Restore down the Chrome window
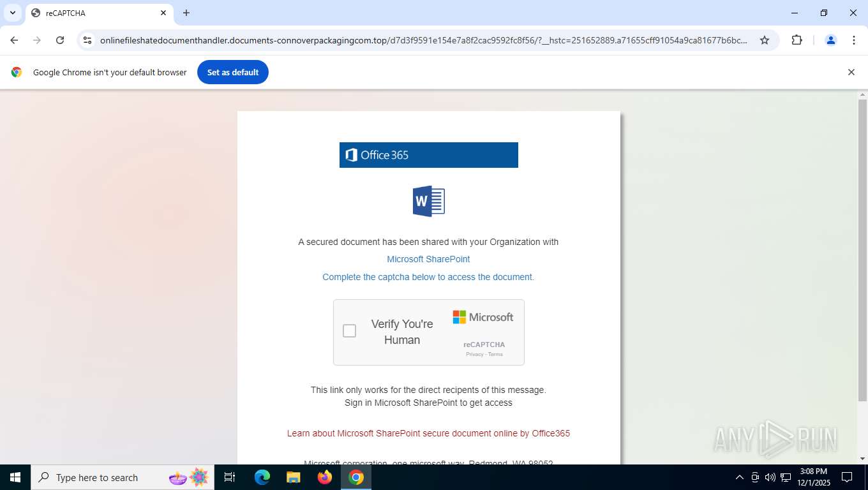This screenshot has height=490, width=868. tap(824, 13)
